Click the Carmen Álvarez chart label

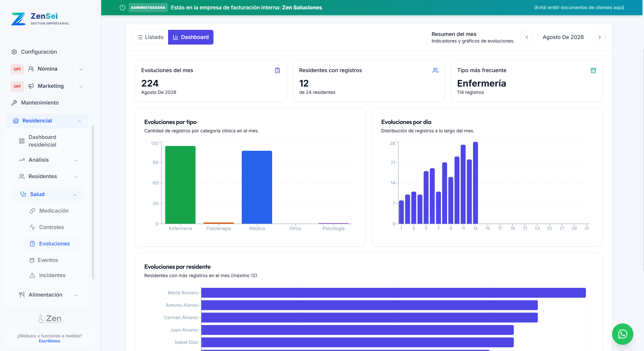(181, 318)
